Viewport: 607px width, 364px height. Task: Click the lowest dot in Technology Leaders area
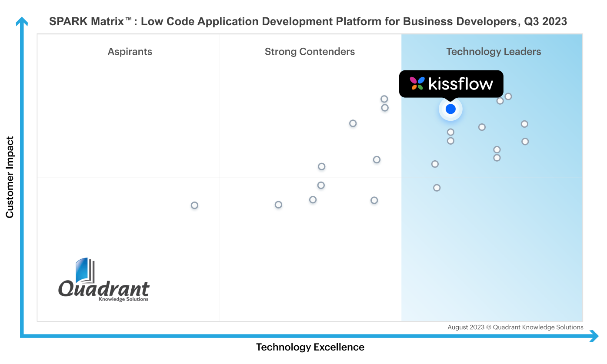click(x=437, y=188)
